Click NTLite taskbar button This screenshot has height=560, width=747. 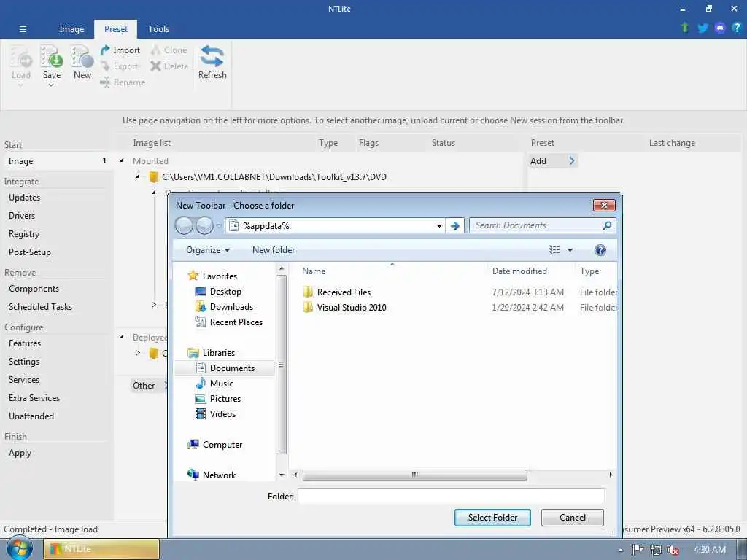[101, 549]
